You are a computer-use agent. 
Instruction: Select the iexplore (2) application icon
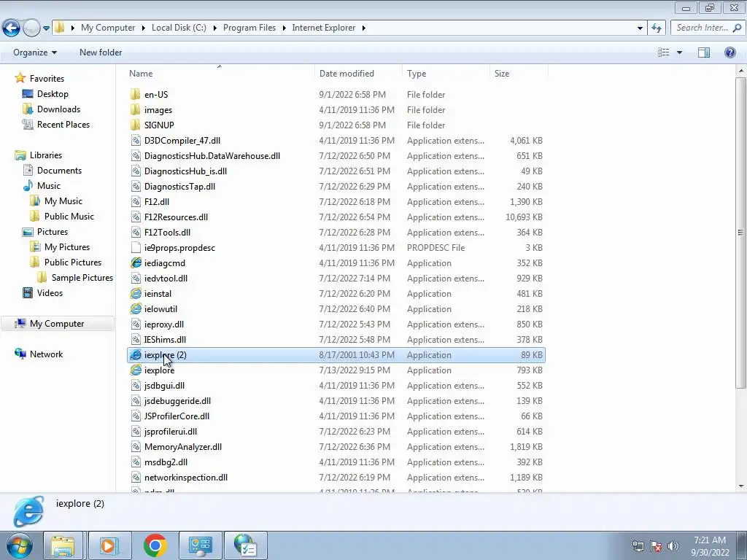(136, 355)
